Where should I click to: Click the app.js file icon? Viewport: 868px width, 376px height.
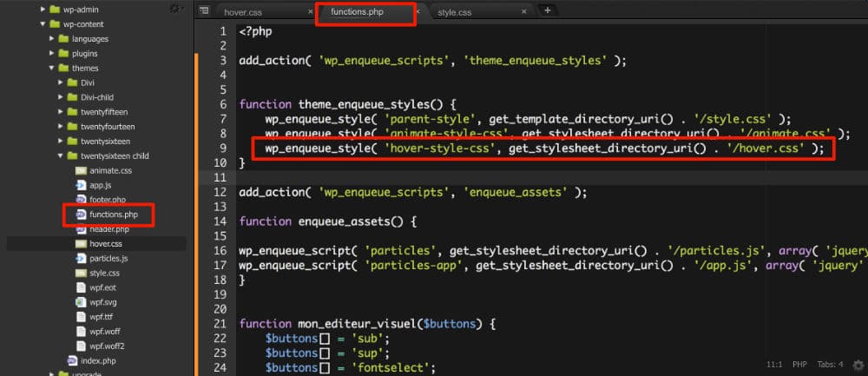click(81, 185)
